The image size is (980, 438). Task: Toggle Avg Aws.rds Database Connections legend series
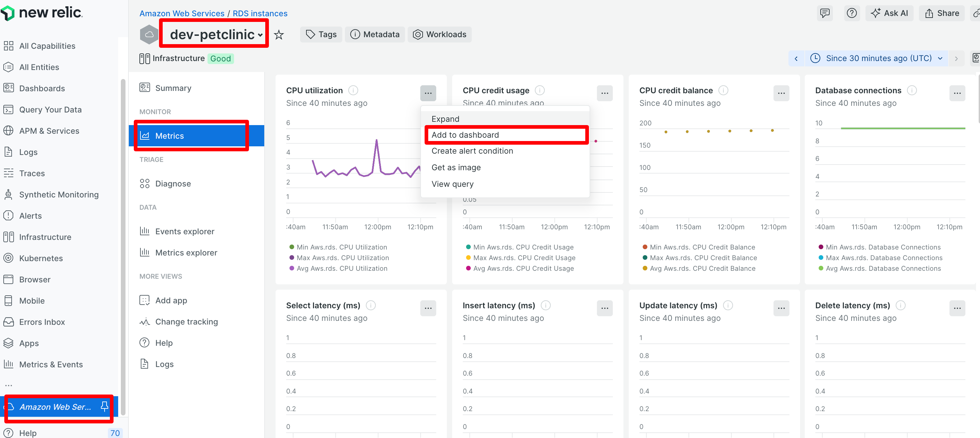click(883, 268)
